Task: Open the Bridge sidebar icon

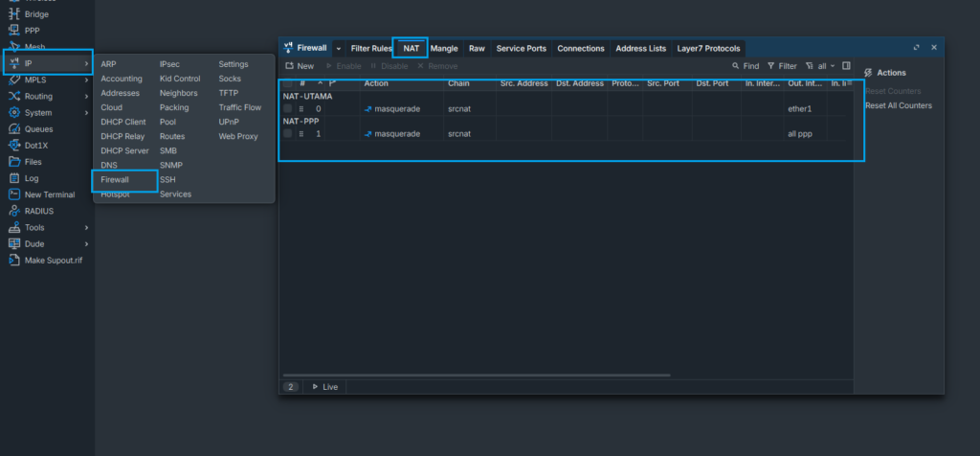Action: [13, 13]
